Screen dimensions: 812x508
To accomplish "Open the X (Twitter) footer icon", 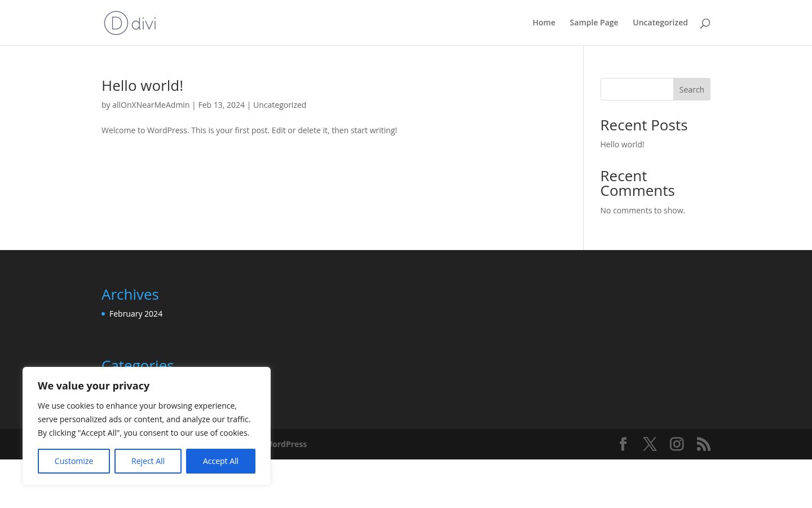I will (x=650, y=444).
